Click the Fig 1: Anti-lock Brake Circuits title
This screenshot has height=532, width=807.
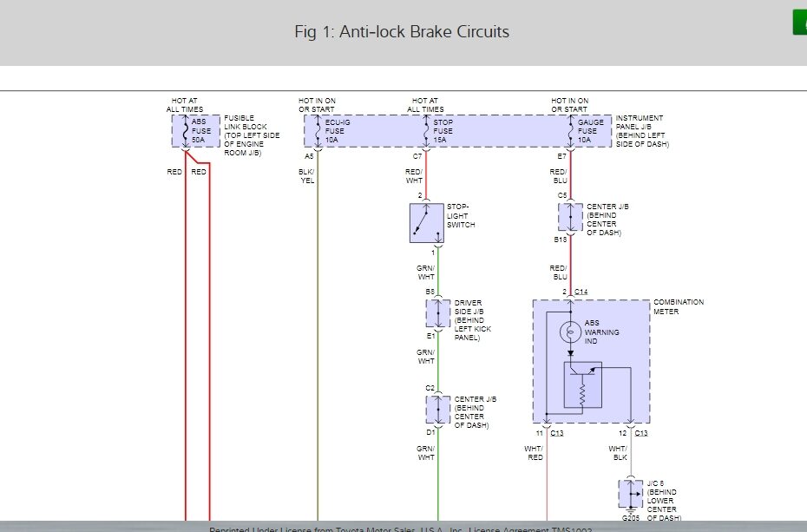click(x=402, y=32)
